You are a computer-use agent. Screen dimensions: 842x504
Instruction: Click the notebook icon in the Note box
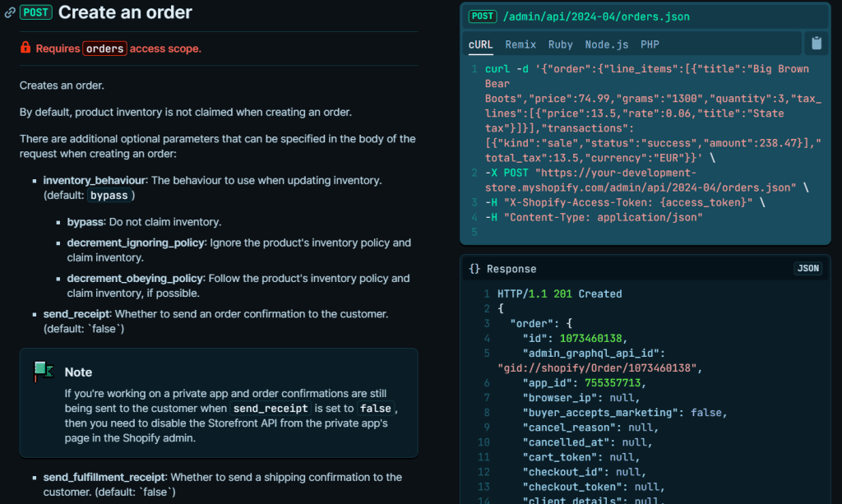point(42,370)
